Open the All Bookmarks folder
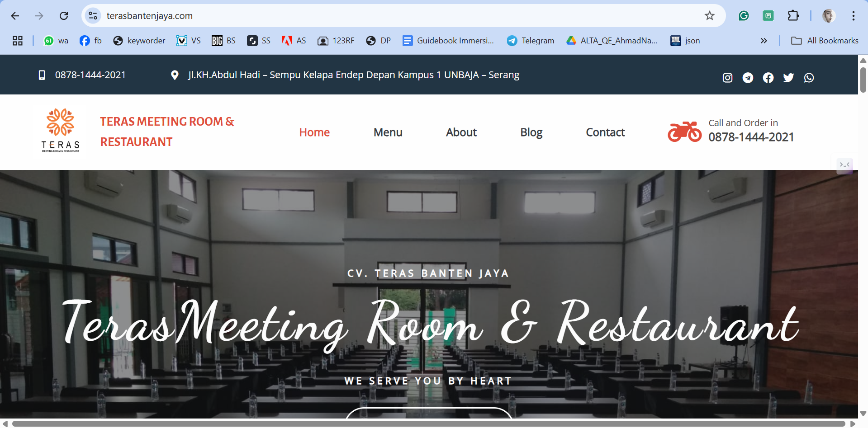Image resolution: width=868 pixels, height=428 pixels. point(824,41)
